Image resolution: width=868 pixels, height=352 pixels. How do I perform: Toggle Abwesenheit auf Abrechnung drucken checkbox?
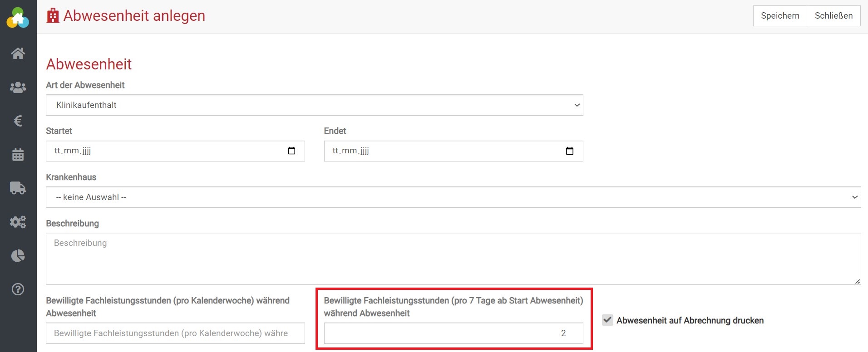coord(607,320)
